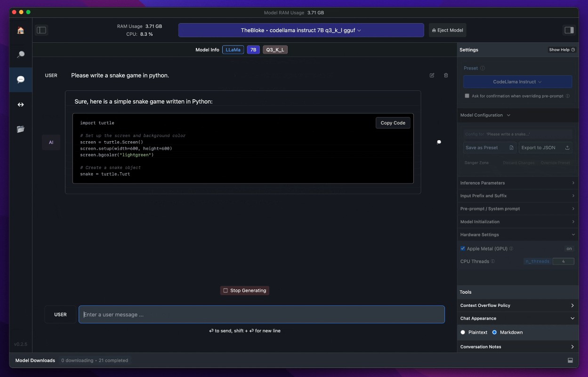Toggle the Apple Metal (GPU) checkbox
Viewport: 588px width, 377px height.
coord(463,249)
